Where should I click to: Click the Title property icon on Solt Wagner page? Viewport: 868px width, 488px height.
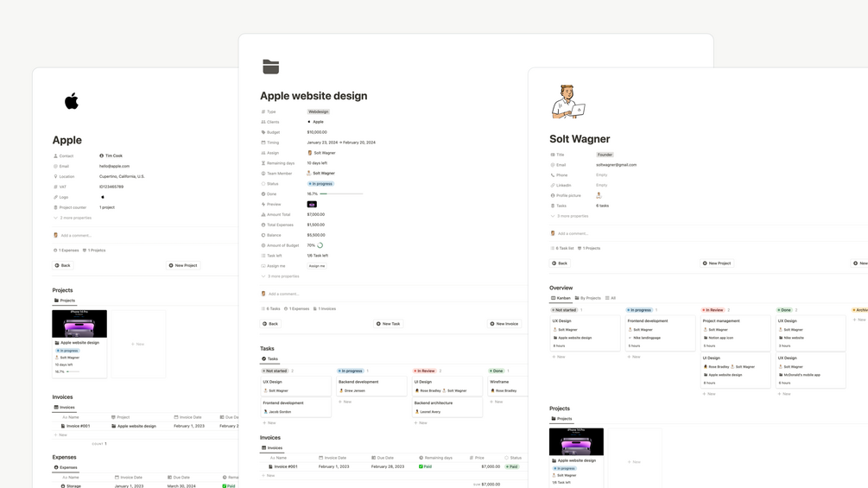(553, 155)
